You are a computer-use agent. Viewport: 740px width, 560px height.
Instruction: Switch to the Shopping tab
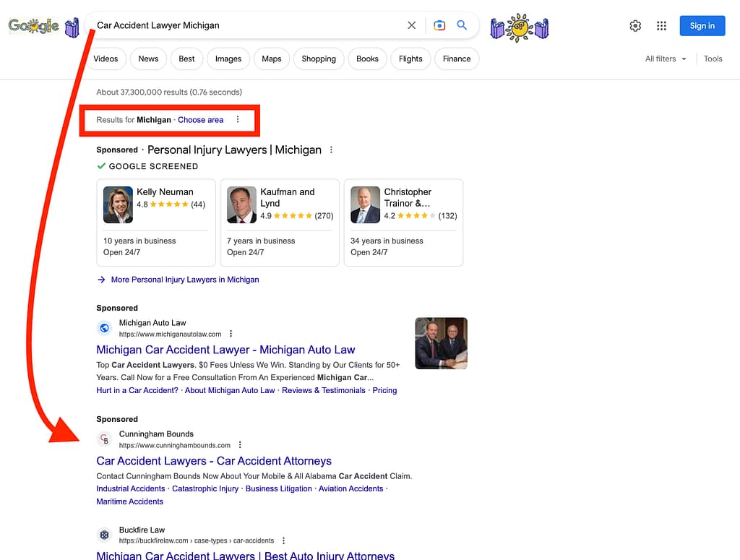click(319, 59)
